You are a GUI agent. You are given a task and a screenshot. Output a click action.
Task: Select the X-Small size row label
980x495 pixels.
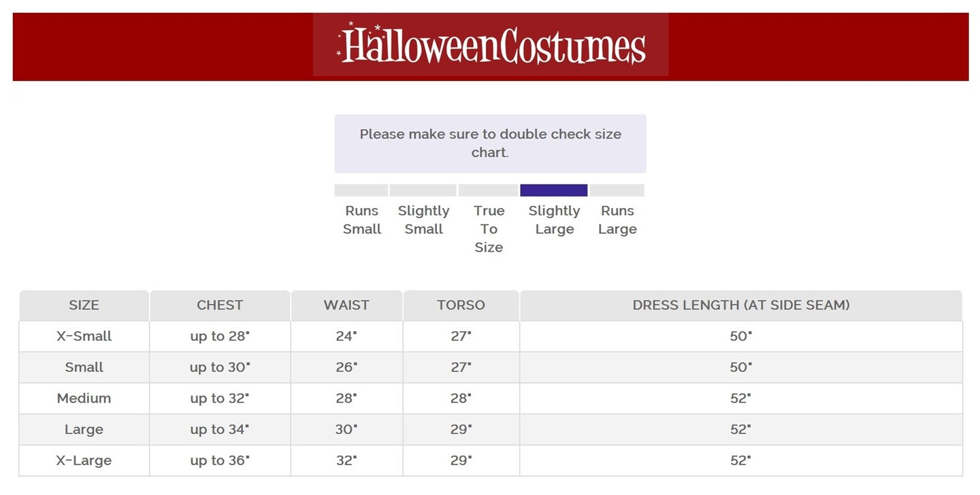pos(84,336)
